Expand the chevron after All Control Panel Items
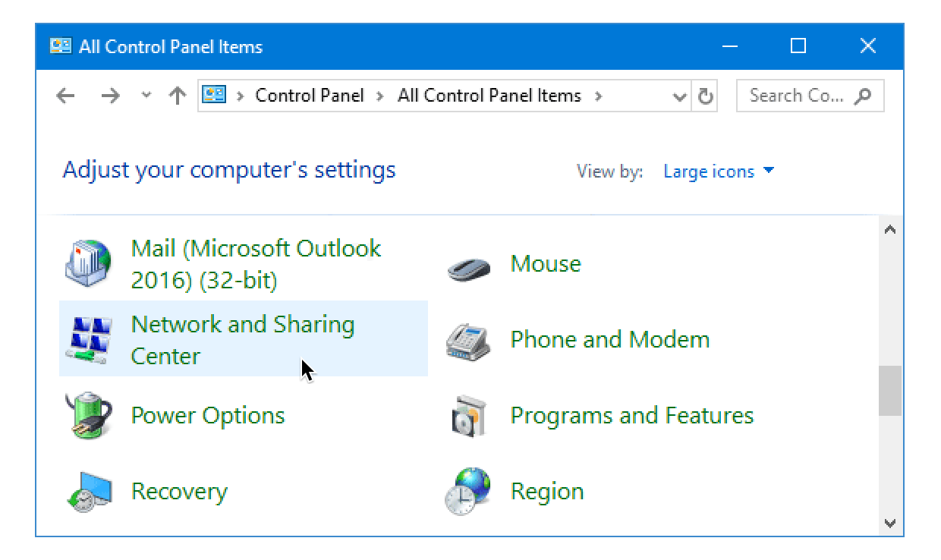 [x=600, y=96]
